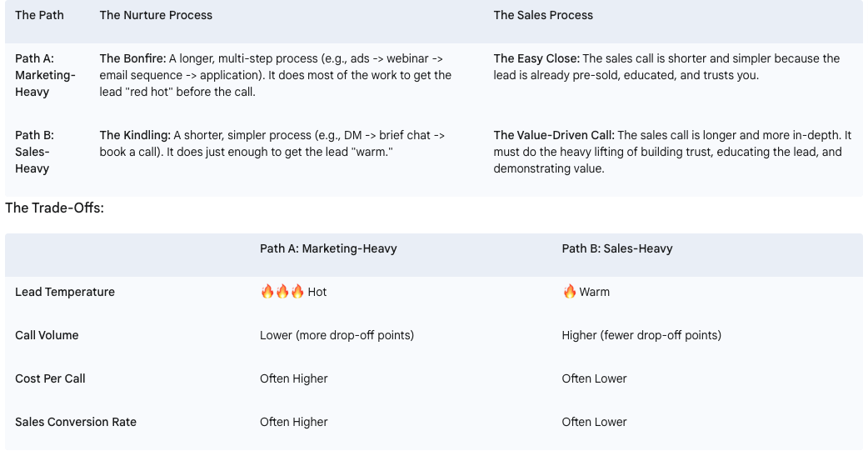Click the "Higher (fewer drop-off points)" cell
868x451 pixels.
[x=641, y=335]
